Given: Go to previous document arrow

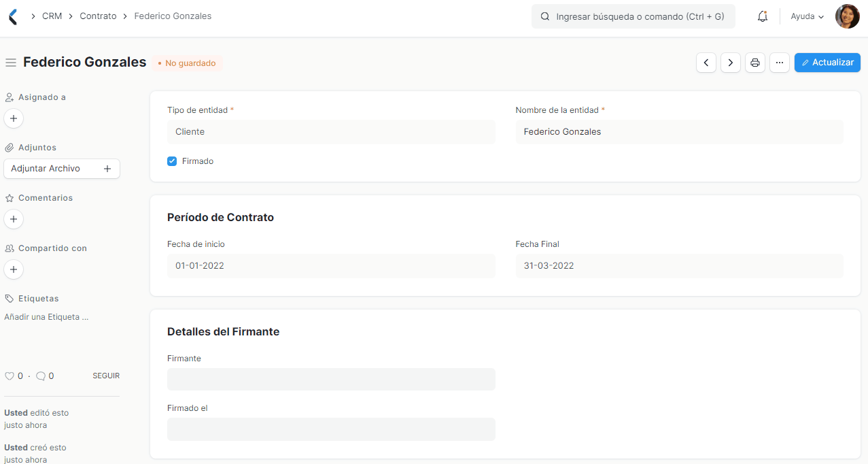Looking at the screenshot, I should tap(706, 63).
